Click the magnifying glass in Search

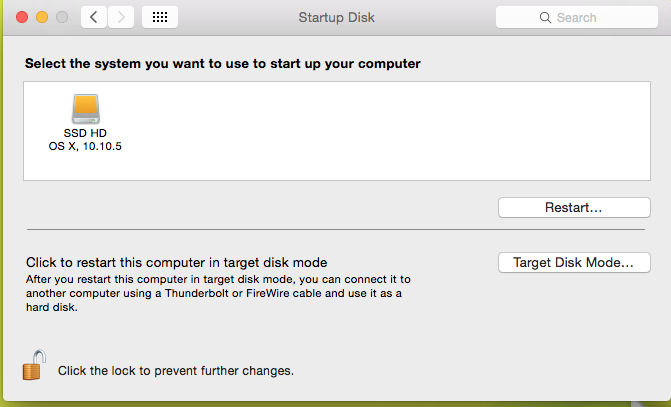[x=545, y=18]
